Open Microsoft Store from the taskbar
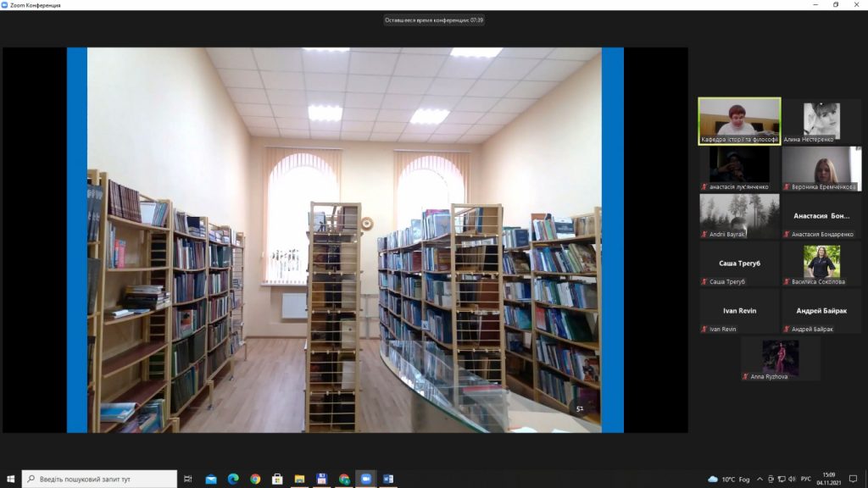Image resolution: width=868 pixels, height=488 pixels. pyautogui.click(x=277, y=479)
